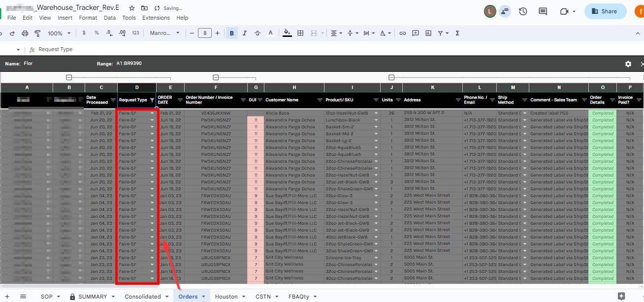644x302 pixels.
Task: Collapse the column group above column B
Action: [x=69, y=77]
